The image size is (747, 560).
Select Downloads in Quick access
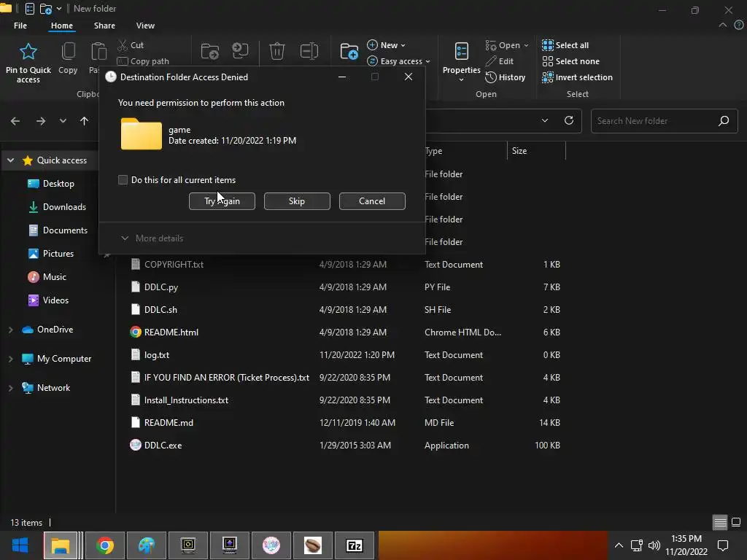coord(57,207)
